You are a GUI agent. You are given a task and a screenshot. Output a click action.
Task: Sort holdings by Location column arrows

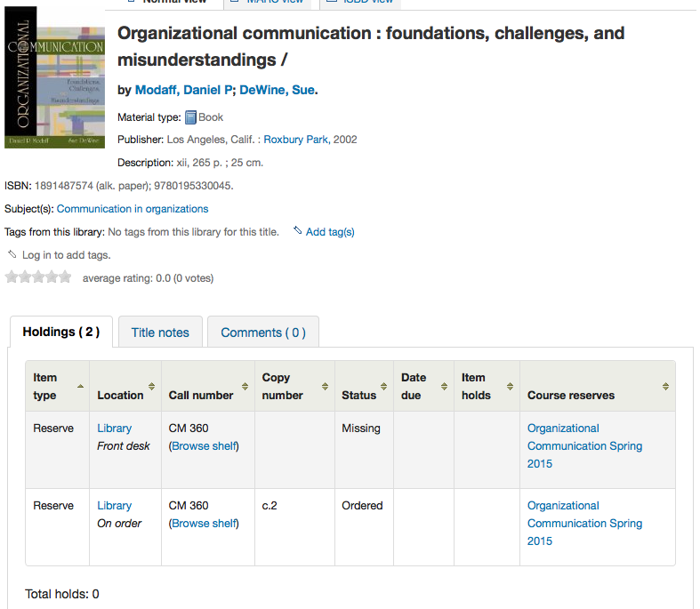[151, 386]
